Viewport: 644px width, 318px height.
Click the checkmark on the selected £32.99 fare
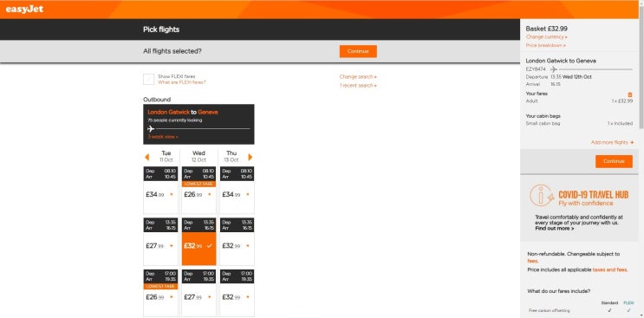[x=210, y=246]
